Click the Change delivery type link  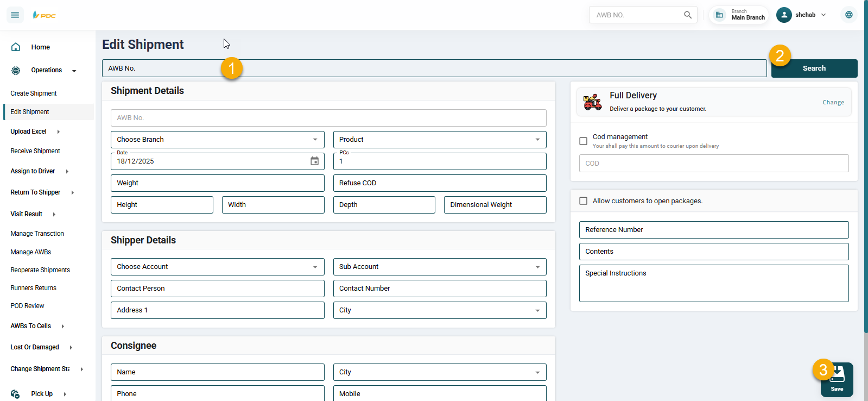click(x=833, y=102)
